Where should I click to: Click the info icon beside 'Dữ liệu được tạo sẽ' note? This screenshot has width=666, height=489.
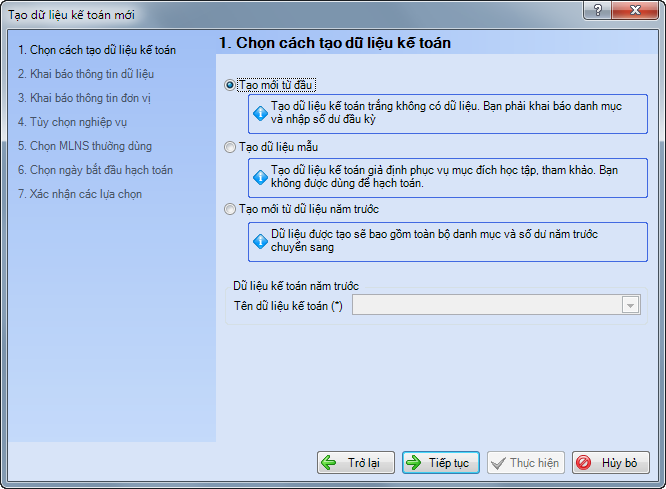[260, 241]
